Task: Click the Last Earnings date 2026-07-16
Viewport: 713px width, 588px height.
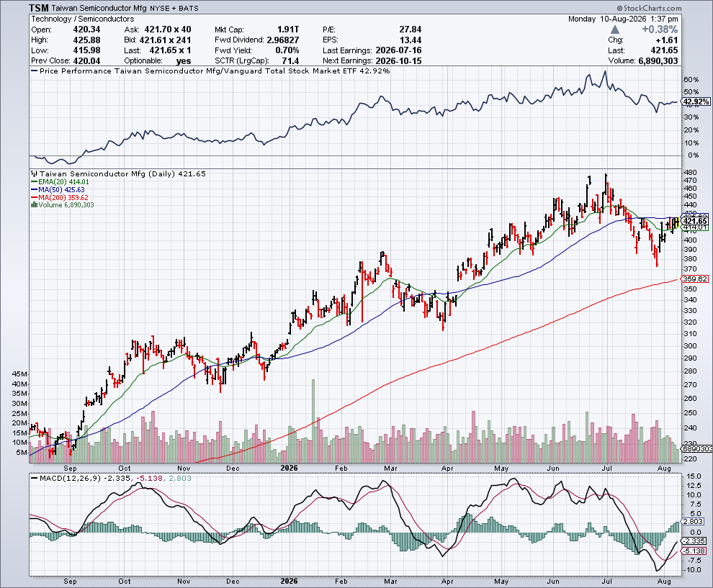Action: [399, 50]
